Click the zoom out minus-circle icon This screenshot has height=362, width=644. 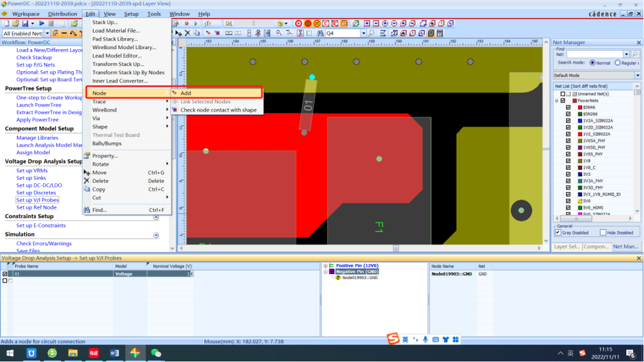tap(394, 23)
